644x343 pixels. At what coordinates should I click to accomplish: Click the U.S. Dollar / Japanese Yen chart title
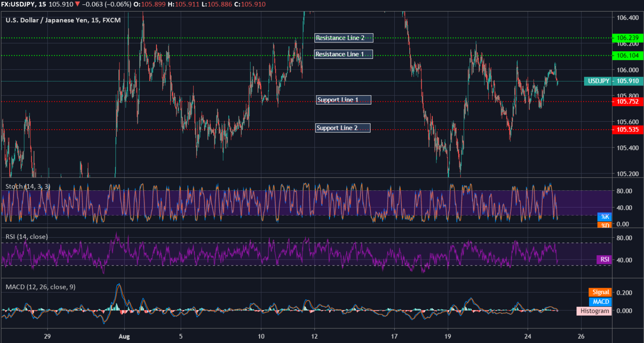[x=63, y=20]
